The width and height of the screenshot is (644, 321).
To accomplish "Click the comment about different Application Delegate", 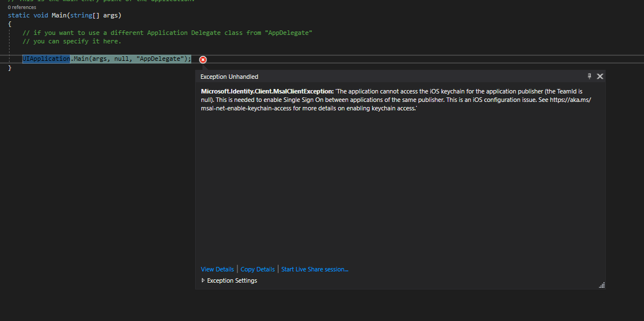I will pos(168,33).
